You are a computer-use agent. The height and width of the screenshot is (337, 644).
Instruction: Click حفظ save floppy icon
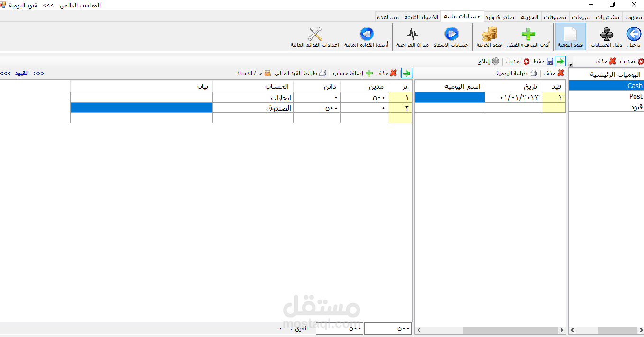click(x=543, y=61)
